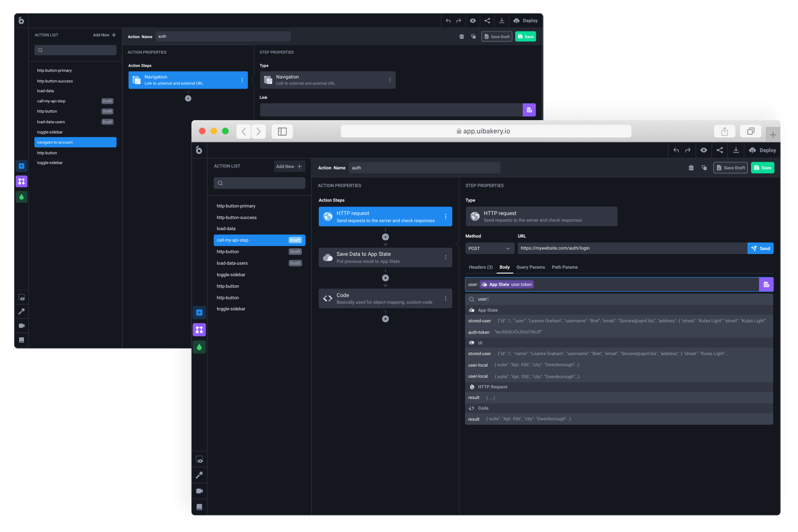Screen dimensions: 798x532
Task: Toggle preview with the eye icon
Action: (x=704, y=150)
